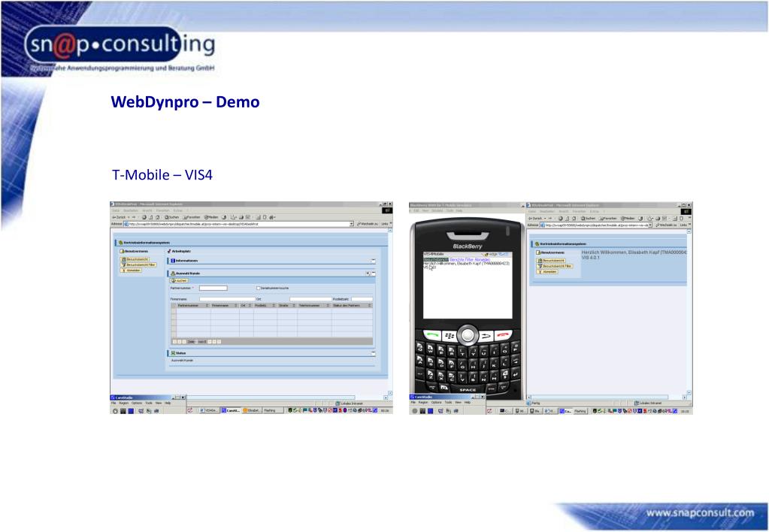Click www.snapconsult.com link in footer
Image resolution: width=769 pixels, height=532 pixels.
(700, 513)
